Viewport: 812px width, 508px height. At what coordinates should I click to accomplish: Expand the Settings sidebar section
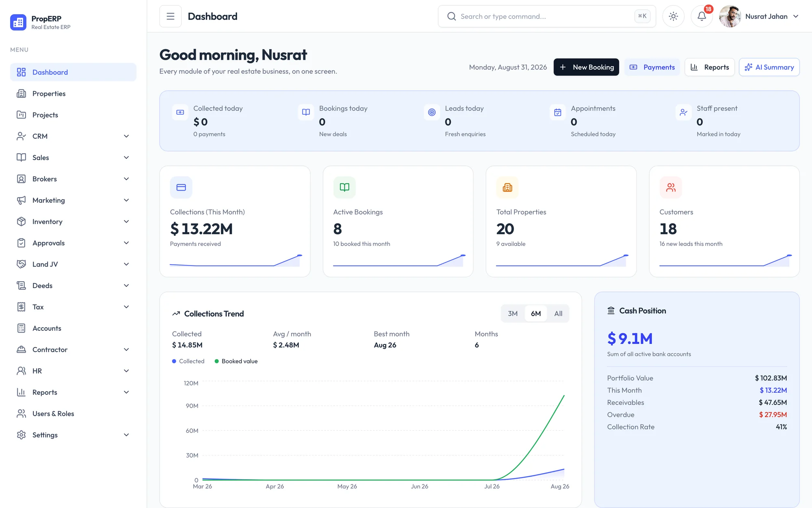[x=73, y=435]
